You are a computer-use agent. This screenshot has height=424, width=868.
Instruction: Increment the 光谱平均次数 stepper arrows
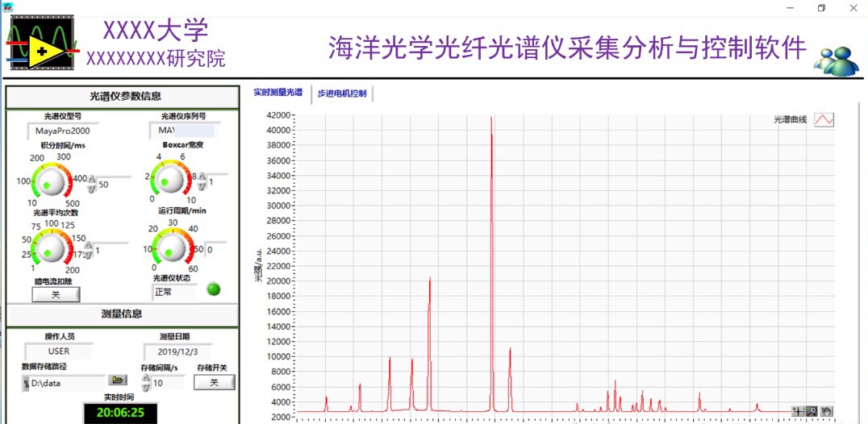point(89,246)
